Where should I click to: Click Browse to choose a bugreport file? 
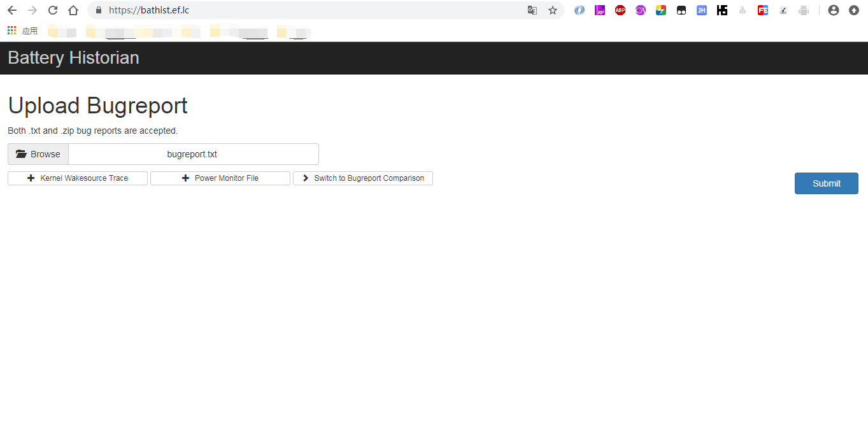coord(38,154)
